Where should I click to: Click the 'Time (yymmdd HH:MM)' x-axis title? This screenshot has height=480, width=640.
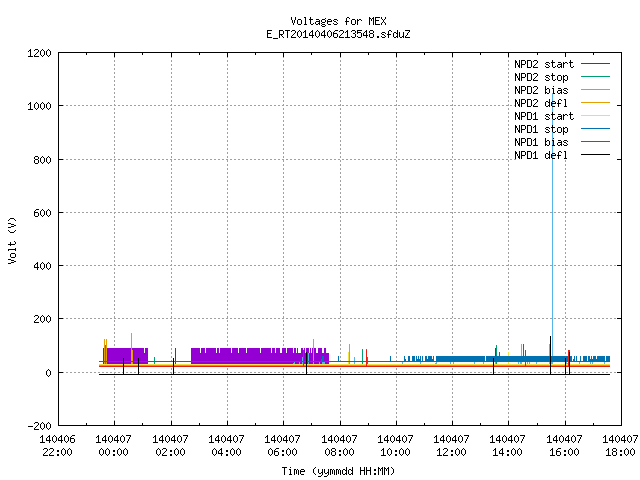coord(338,471)
